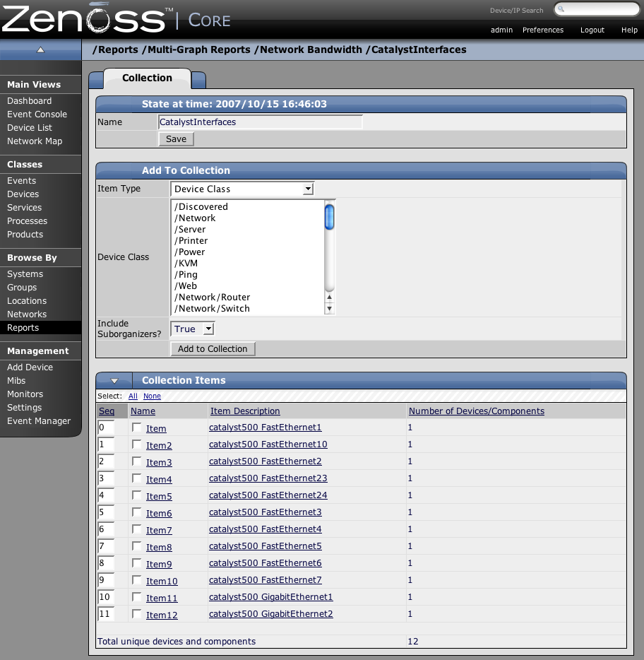
Task: Click the Device/IP Search box
Action: (x=597, y=9)
